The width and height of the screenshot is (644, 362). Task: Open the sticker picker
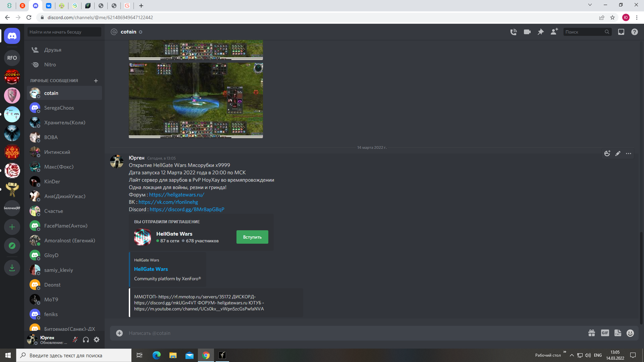click(x=618, y=333)
